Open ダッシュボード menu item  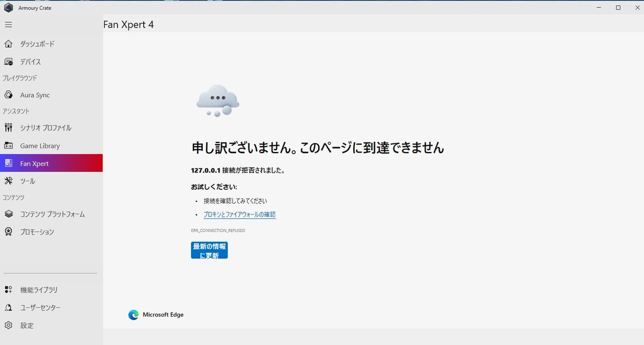click(51, 44)
